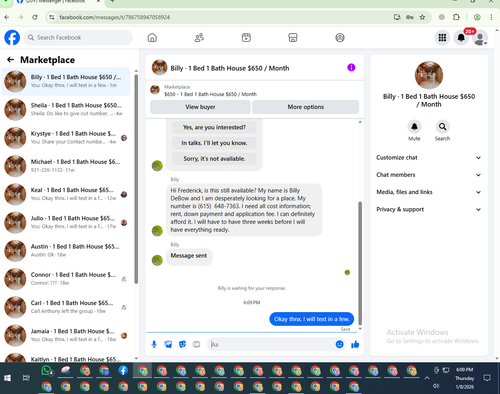Click the purple conversation information icon

351,67
